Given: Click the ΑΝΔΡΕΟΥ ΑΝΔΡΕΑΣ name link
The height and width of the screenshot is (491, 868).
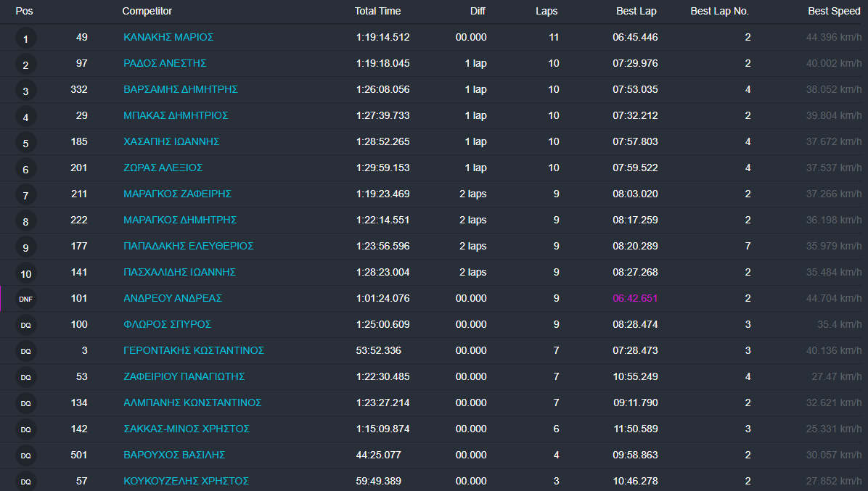Looking at the screenshot, I should 173,298.
